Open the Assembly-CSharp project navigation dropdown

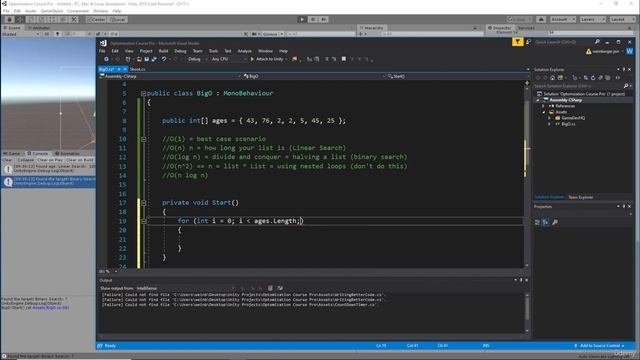pos(170,76)
